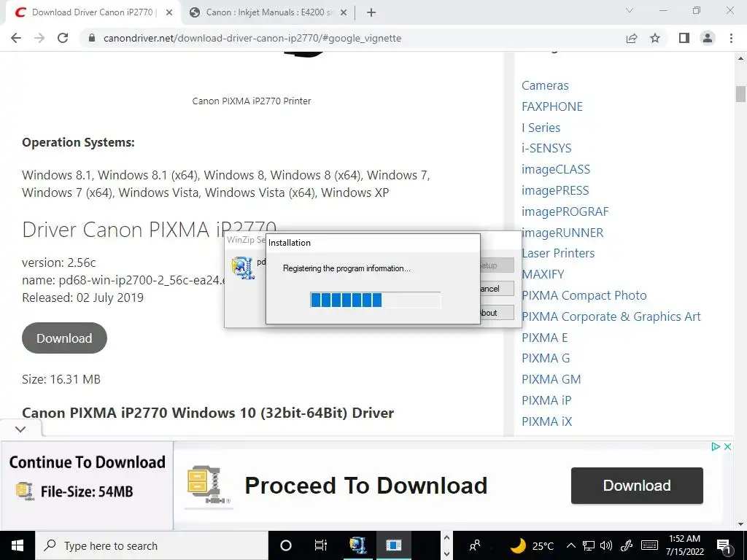Click the highlighted window icon on taskbar
This screenshot has width=747, height=560.
pos(394,545)
